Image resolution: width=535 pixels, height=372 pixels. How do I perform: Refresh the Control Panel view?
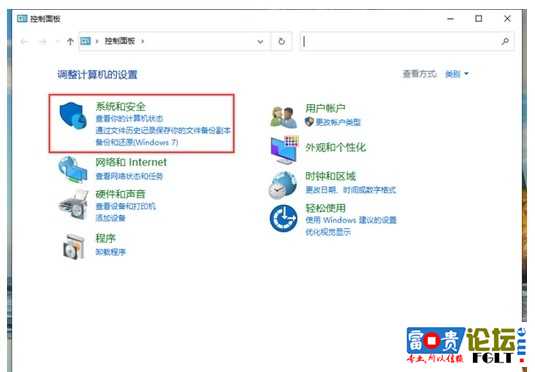281,42
